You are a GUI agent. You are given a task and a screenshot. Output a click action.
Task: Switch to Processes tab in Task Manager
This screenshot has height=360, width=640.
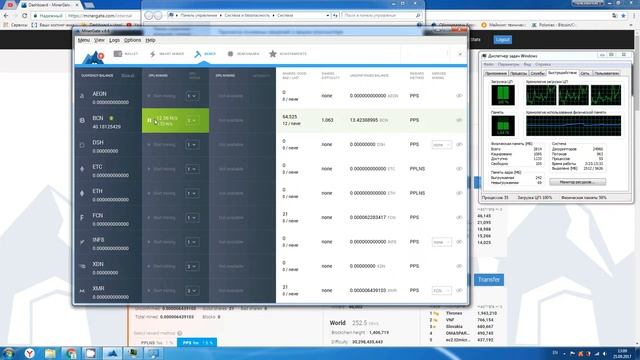coord(518,73)
